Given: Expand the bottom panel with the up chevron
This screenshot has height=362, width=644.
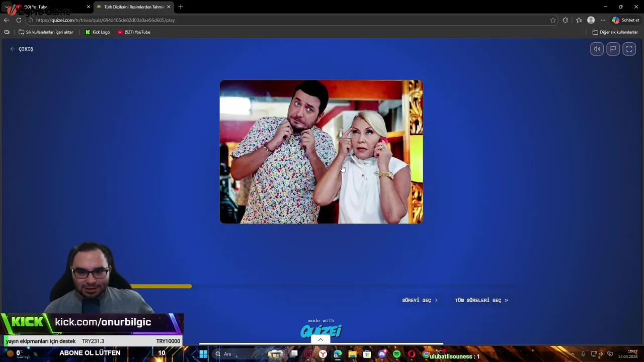Looking at the screenshot, I should 320,340.
